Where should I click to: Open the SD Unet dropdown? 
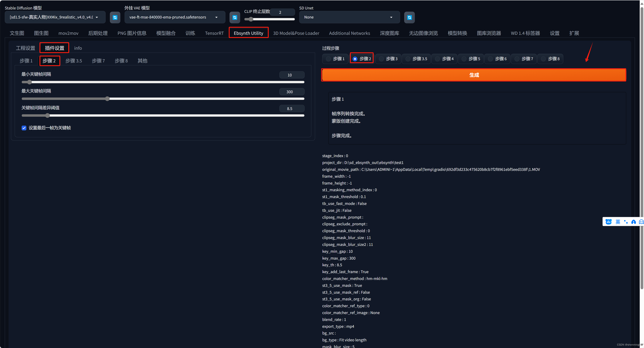click(349, 17)
